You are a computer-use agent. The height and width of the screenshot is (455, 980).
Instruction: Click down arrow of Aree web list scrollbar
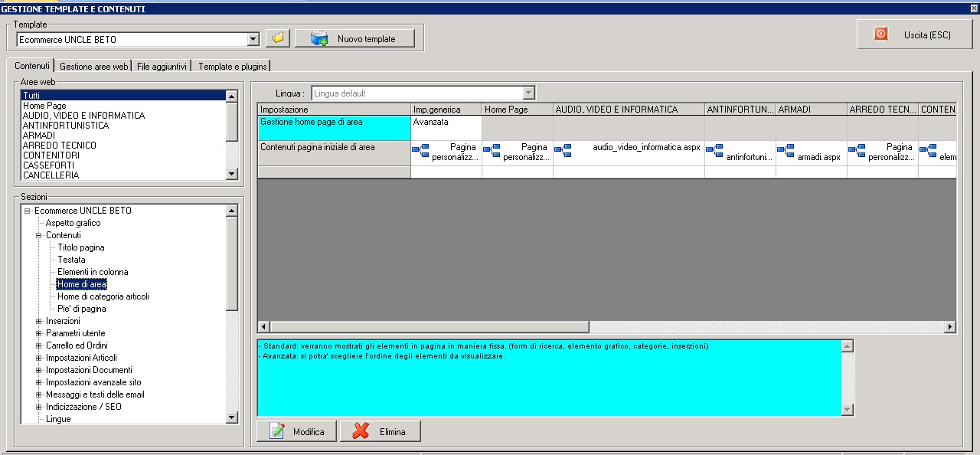[232, 174]
